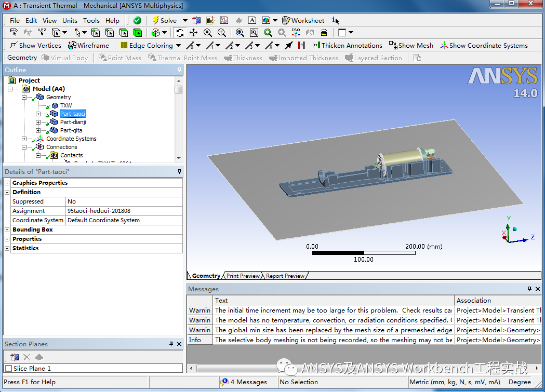545x392 pixels.
Task: Click the Default Coordinate System field
Action: 124,220
